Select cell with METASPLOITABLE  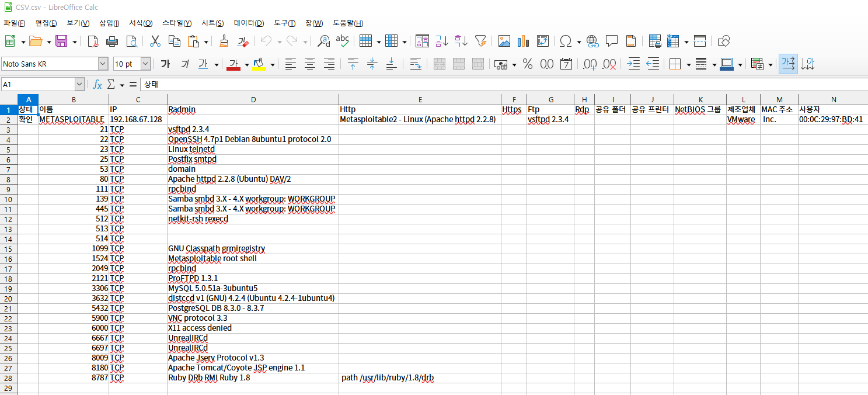[73, 119]
